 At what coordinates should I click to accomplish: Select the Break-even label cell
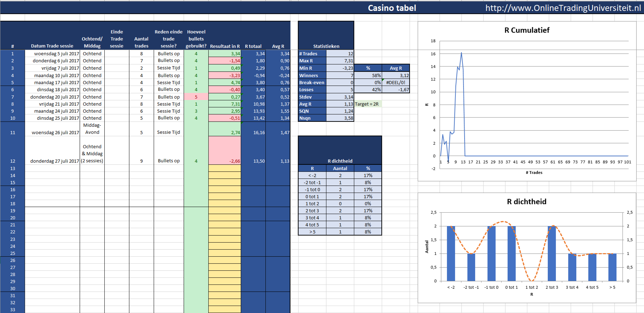point(312,82)
